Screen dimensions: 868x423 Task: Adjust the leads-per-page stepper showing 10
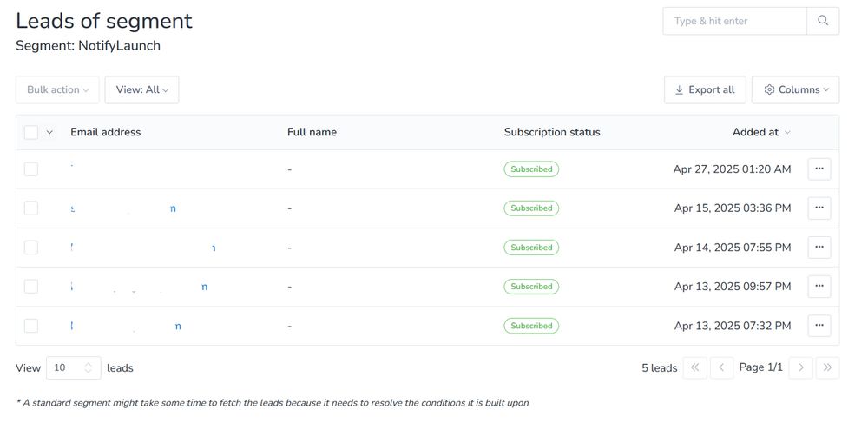(74, 367)
